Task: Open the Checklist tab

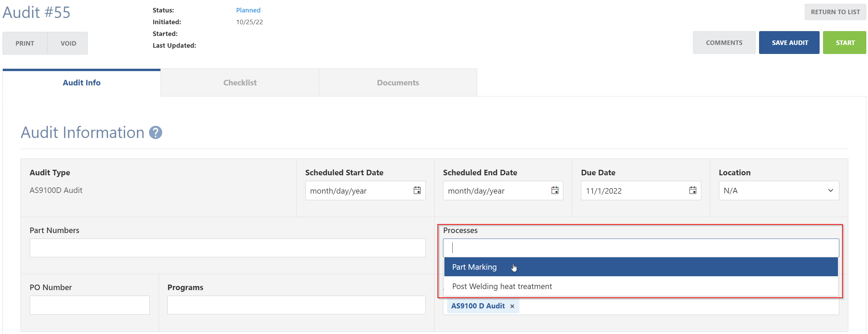Action: click(x=240, y=83)
